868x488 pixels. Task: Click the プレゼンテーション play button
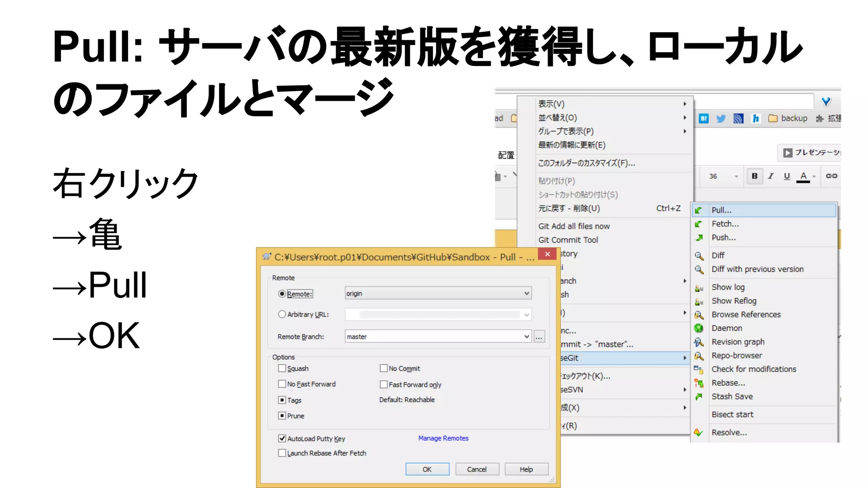click(x=810, y=152)
